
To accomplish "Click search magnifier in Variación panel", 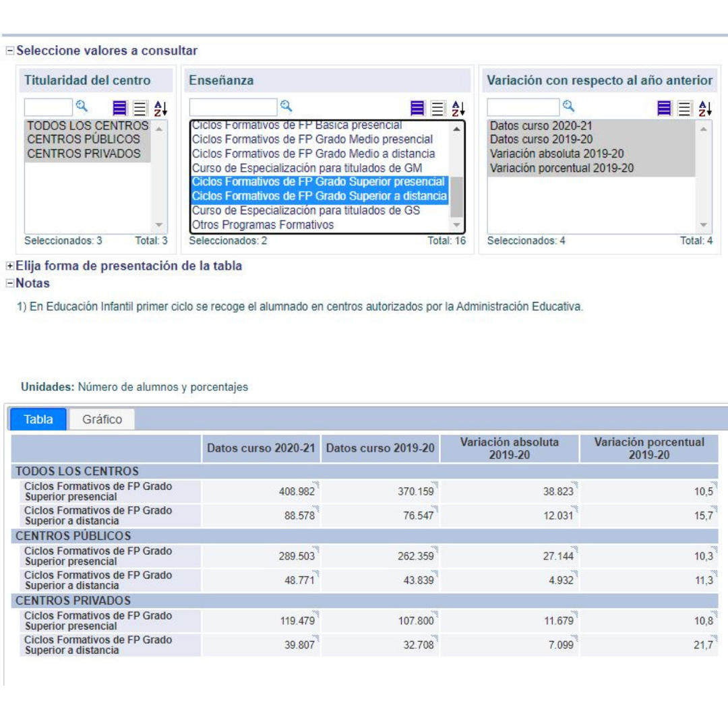I will (x=568, y=107).
